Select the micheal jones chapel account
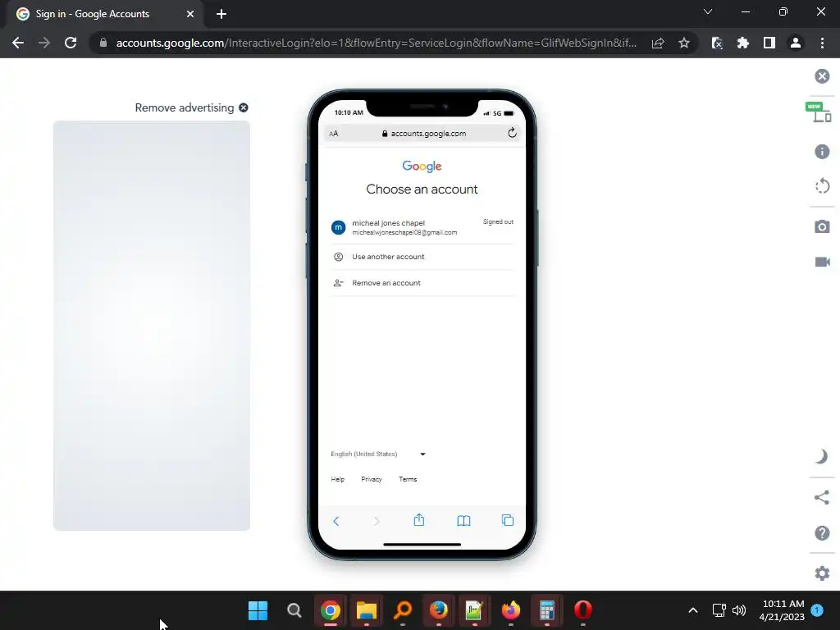The height and width of the screenshot is (630, 840). pos(422,227)
